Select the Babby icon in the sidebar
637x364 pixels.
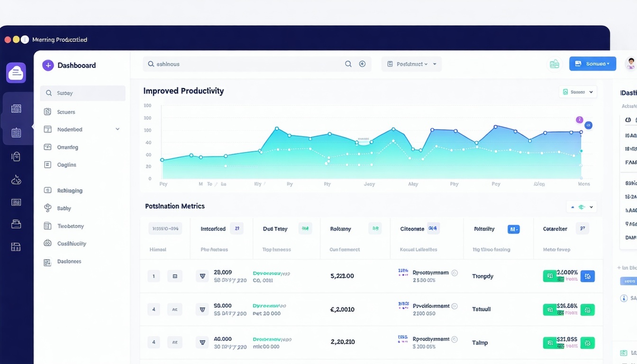coord(48,208)
